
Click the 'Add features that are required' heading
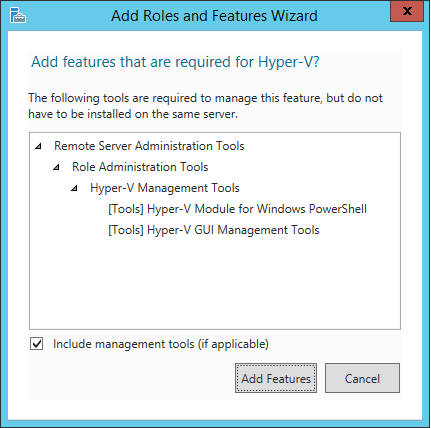[x=175, y=62]
